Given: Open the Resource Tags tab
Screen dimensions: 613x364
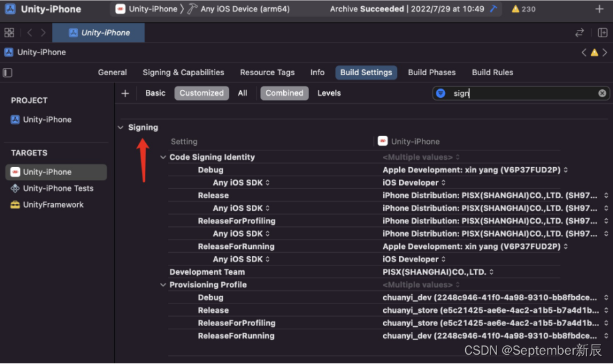Looking at the screenshot, I should tap(267, 73).
